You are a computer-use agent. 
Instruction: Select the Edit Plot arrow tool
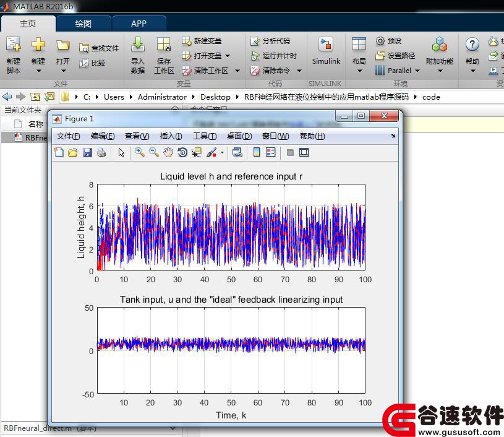[121, 152]
